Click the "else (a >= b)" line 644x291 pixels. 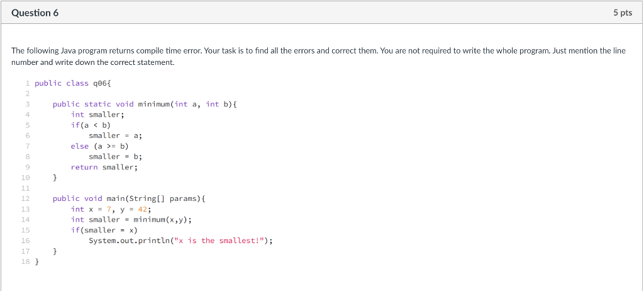[x=99, y=146]
